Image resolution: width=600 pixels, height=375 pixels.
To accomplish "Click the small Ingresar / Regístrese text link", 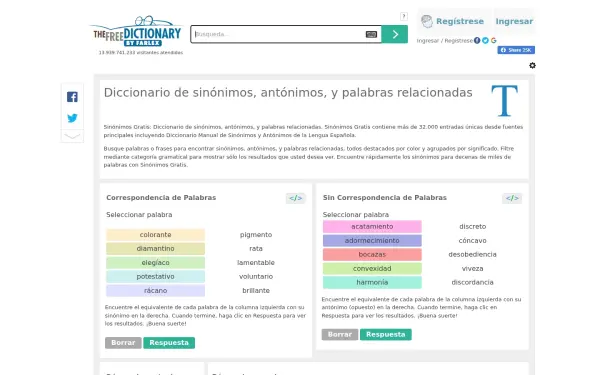I will click(x=445, y=41).
